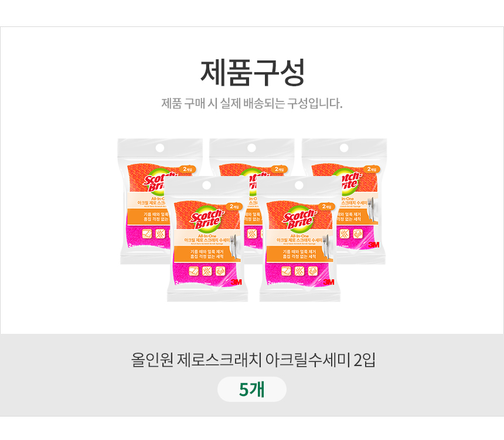
Task: Click the 5개 quantity badge
Action: pyautogui.click(x=252, y=390)
